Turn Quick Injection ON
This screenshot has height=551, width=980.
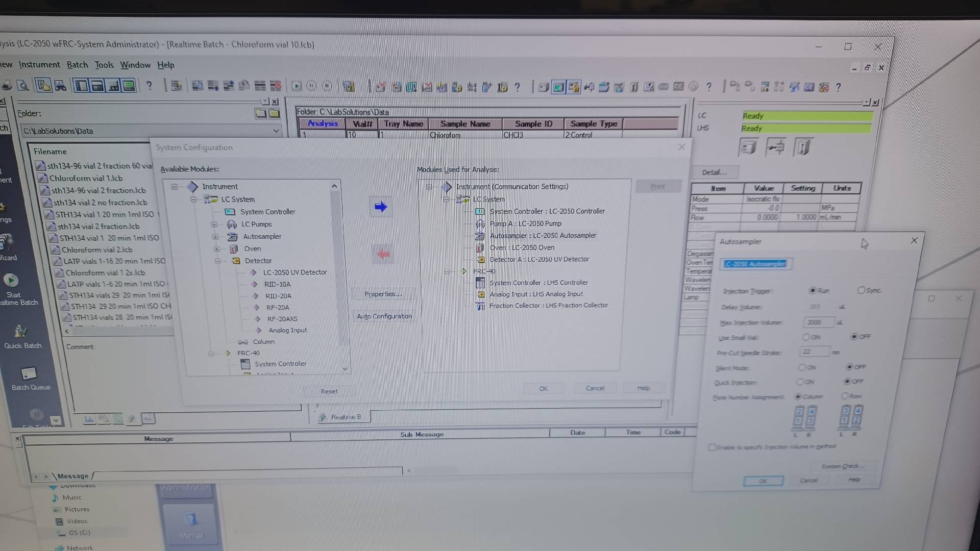click(x=800, y=382)
